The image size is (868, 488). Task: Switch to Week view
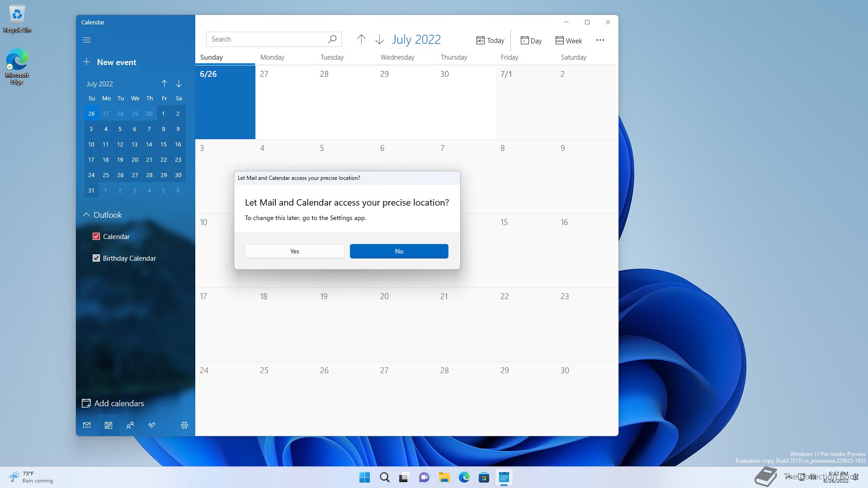point(569,41)
